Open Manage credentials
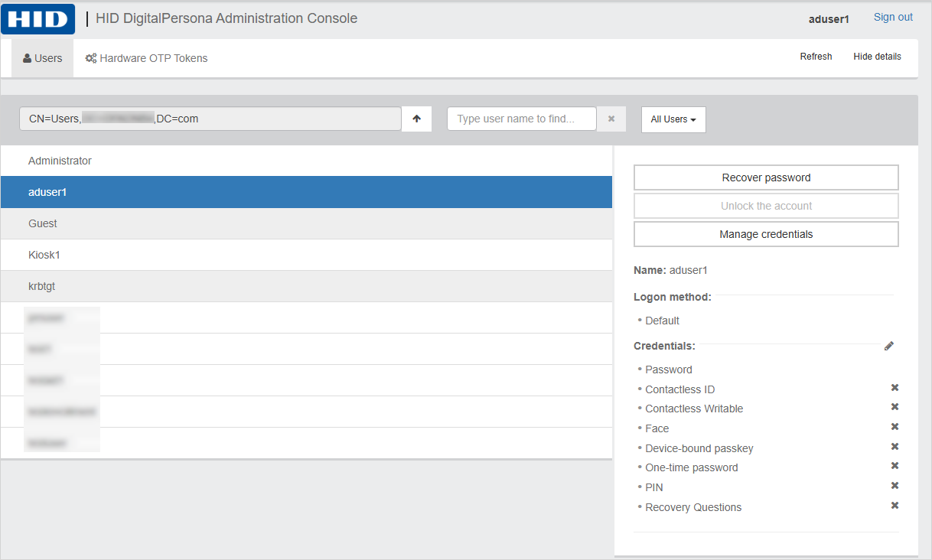 click(x=766, y=234)
